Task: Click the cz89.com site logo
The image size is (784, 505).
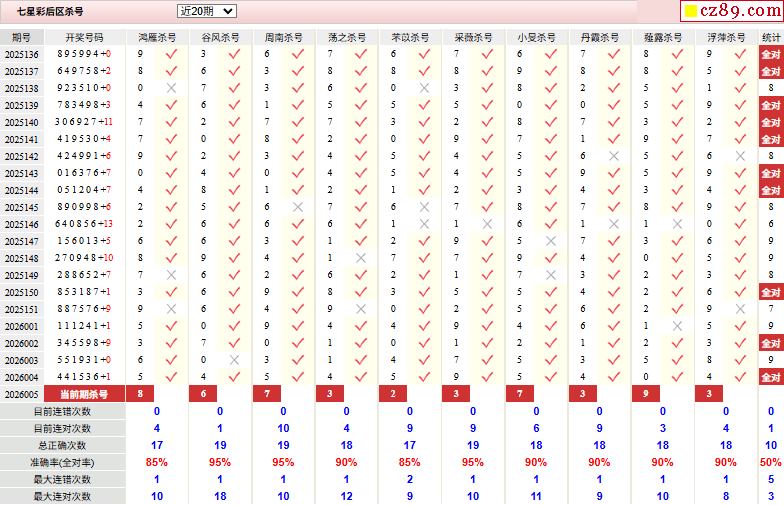Action: [x=731, y=12]
